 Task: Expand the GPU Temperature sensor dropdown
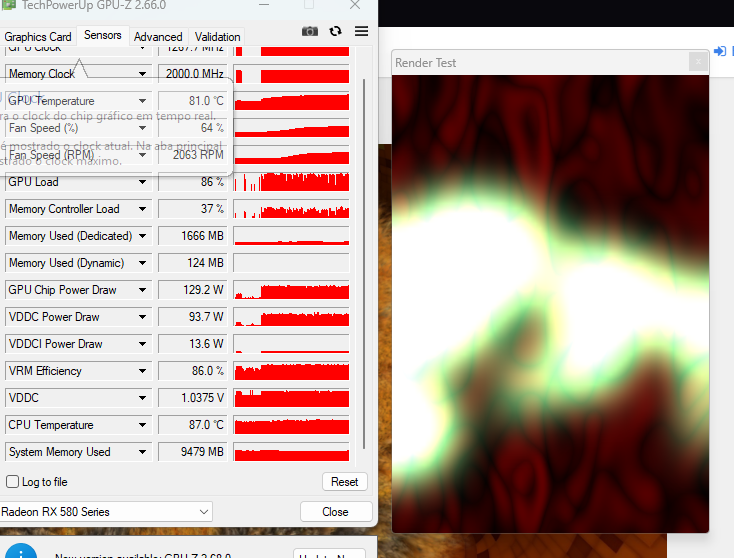142,101
